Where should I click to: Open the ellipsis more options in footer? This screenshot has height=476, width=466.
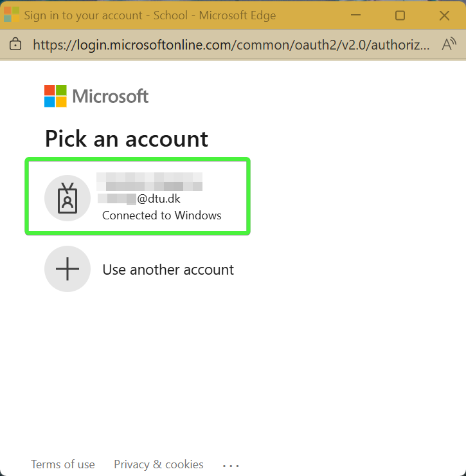[x=230, y=465]
